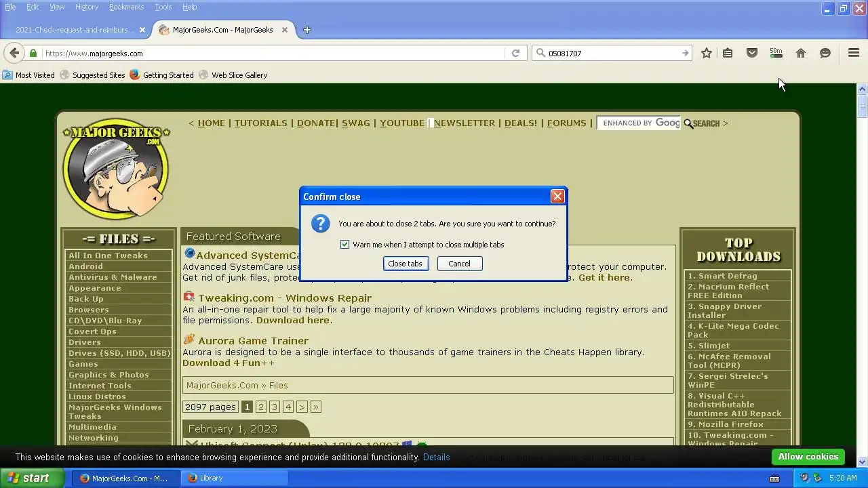The height and width of the screenshot is (488, 868).
Task: Bookmark this page with the star icon
Action: click(707, 53)
